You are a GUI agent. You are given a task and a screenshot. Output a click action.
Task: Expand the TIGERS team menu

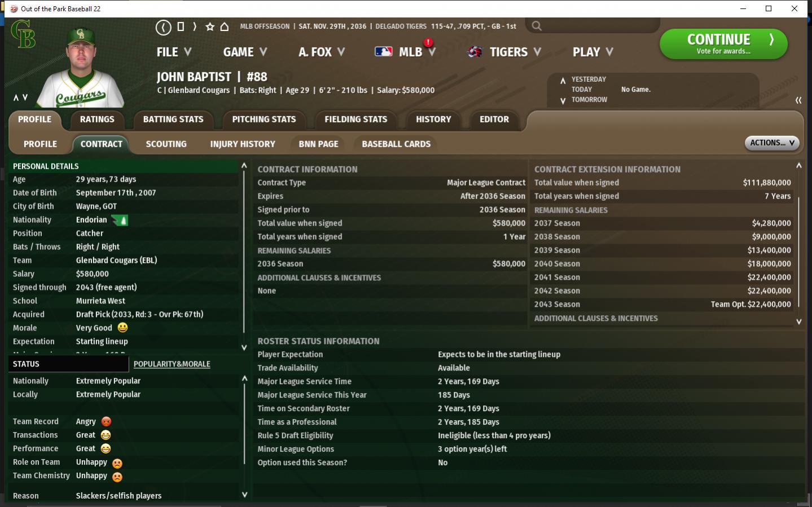click(515, 52)
